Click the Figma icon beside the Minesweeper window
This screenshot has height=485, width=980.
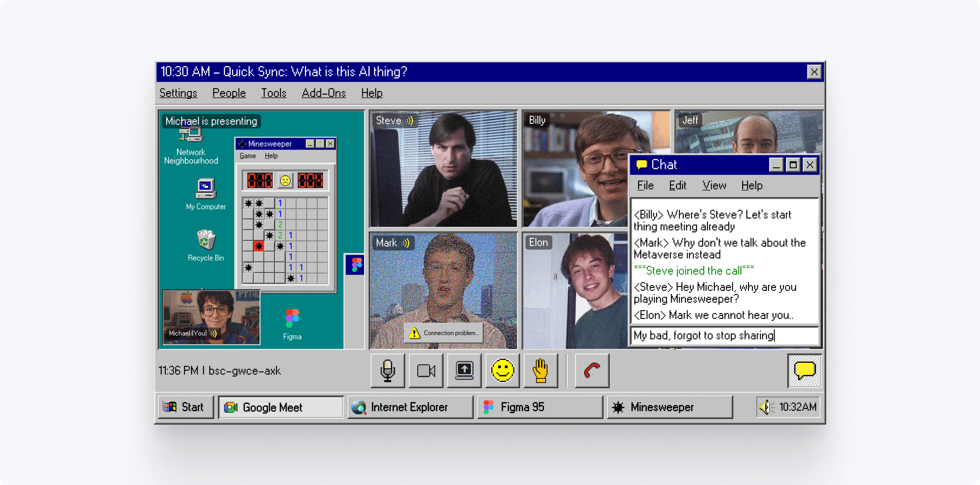tap(356, 264)
